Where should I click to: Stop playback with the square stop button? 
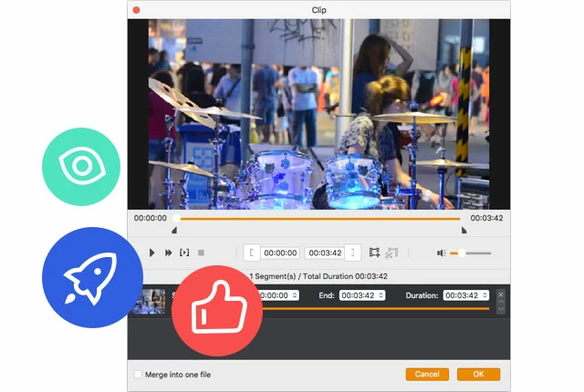pyautogui.click(x=201, y=253)
